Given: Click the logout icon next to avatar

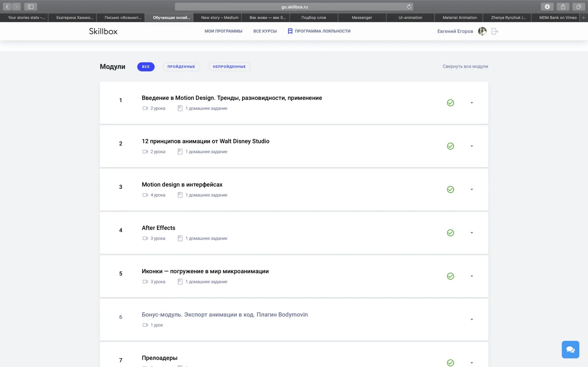Looking at the screenshot, I should pyautogui.click(x=495, y=31).
